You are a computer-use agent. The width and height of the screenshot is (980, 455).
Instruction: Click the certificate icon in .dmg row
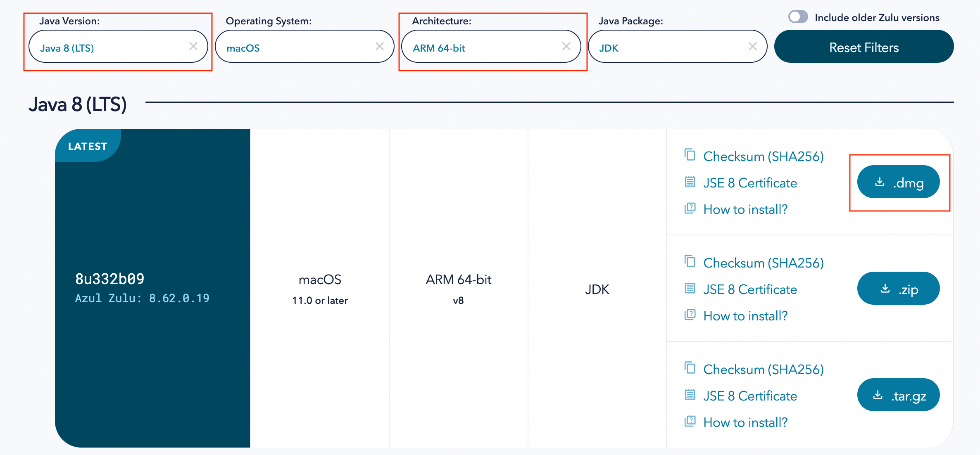[690, 182]
